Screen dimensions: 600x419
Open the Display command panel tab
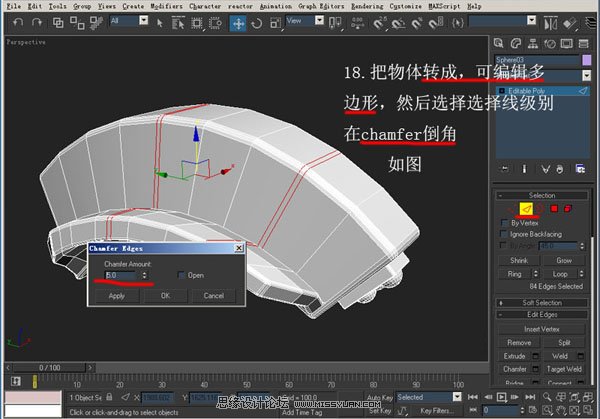pyautogui.click(x=567, y=43)
